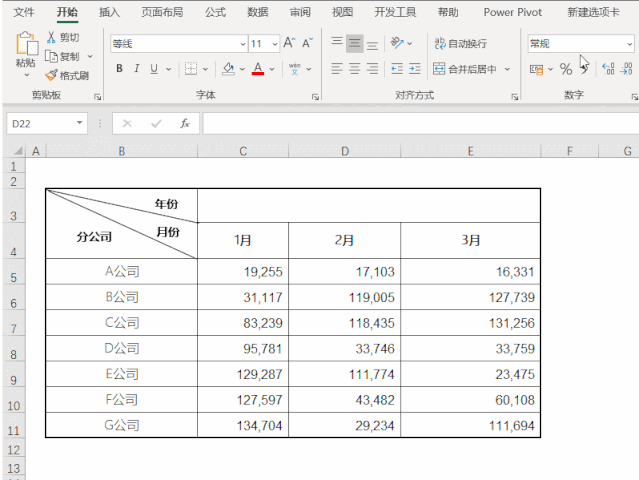Click the Insert Function fx icon
The width and height of the screenshot is (639, 480).
185,123
